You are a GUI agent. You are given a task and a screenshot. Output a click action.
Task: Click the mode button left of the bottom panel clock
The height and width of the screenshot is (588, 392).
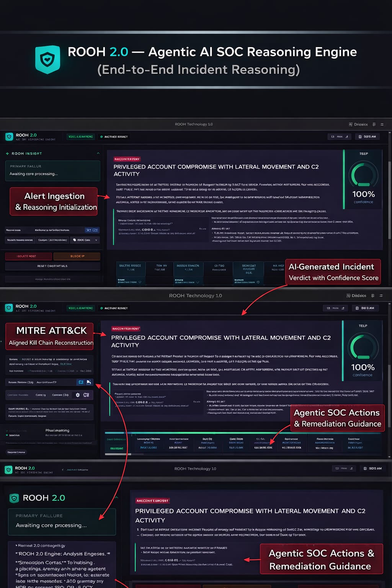[344, 469]
